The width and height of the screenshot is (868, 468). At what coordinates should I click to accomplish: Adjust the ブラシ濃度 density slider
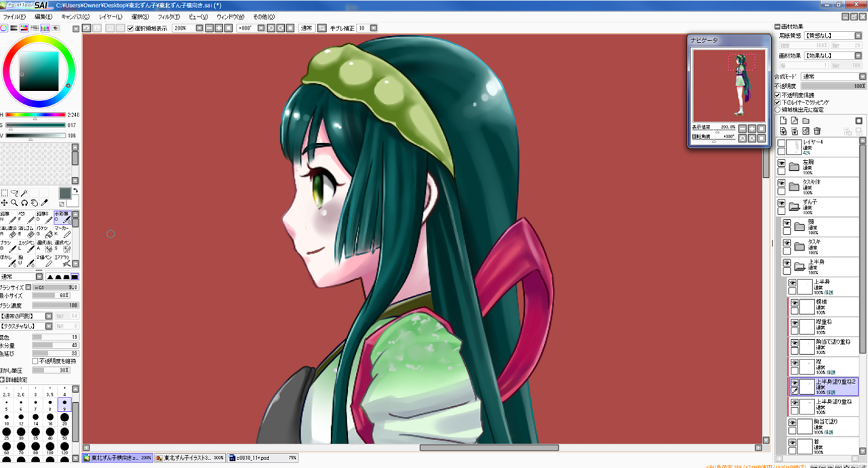pos(56,306)
